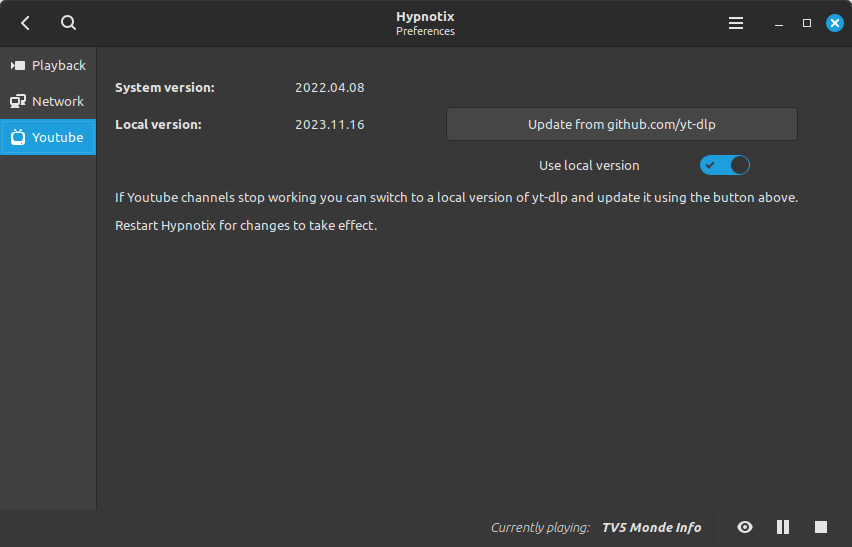Pause the currently playing channel
Screen dimensions: 852x547
point(783,527)
